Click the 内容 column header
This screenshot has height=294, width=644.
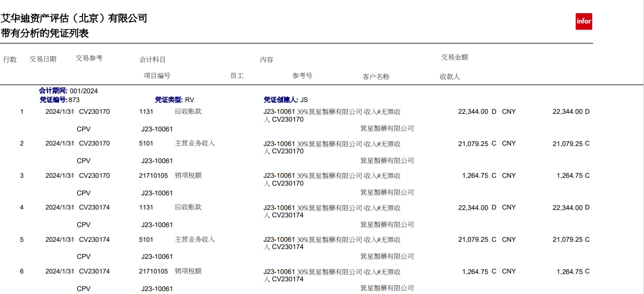coord(266,60)
